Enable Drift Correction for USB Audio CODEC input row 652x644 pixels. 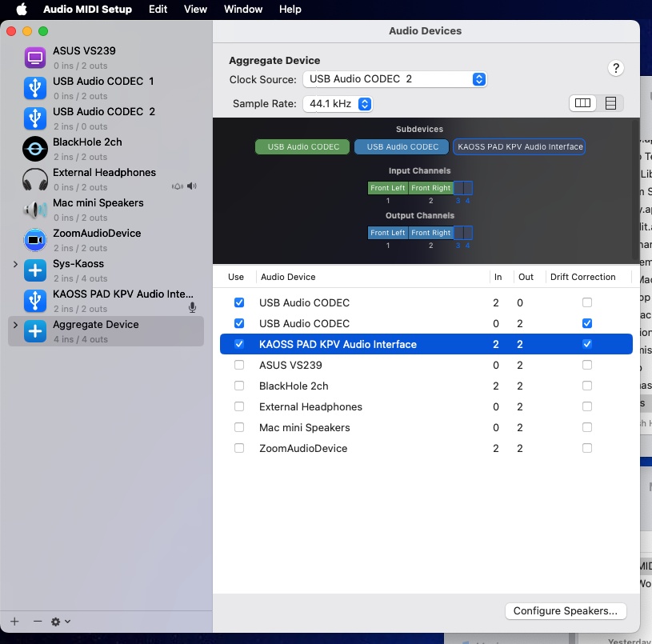tap(586, 302)
